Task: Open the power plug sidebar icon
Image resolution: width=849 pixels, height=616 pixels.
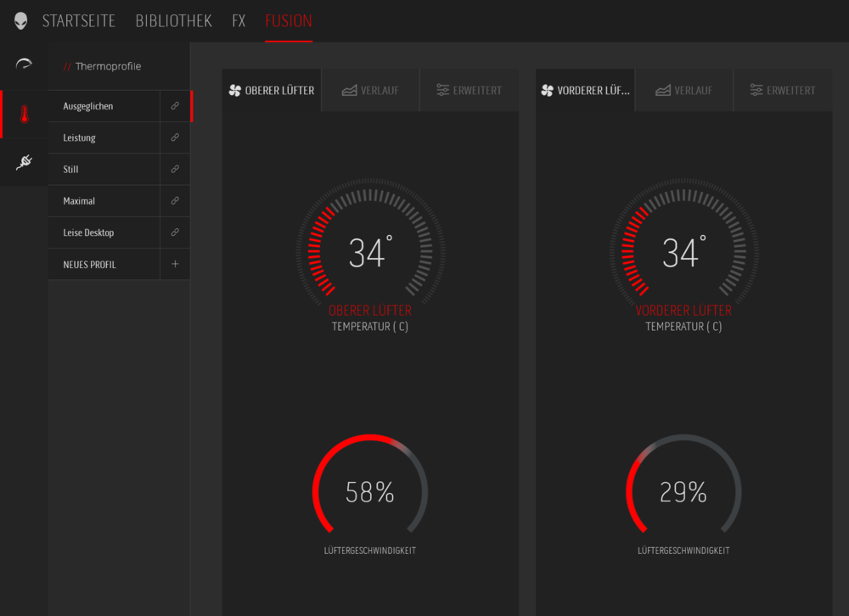Action: click(x=24, y=162)
